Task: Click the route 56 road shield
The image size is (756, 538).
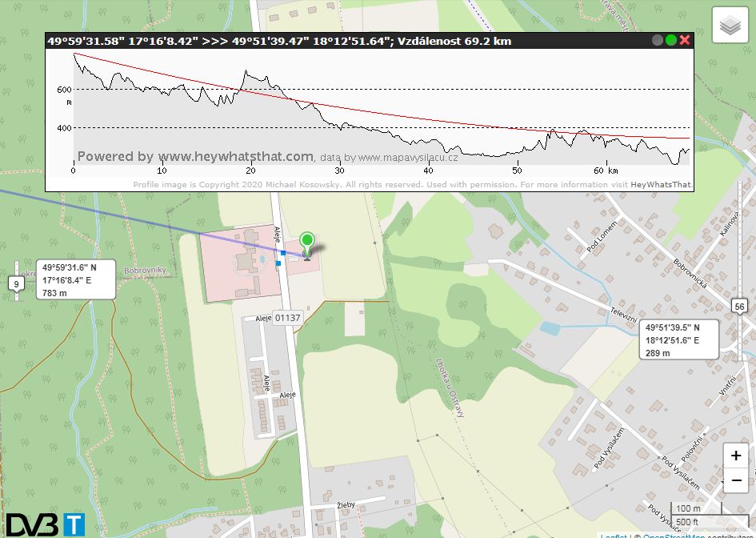Action: [x=740, y=306]
